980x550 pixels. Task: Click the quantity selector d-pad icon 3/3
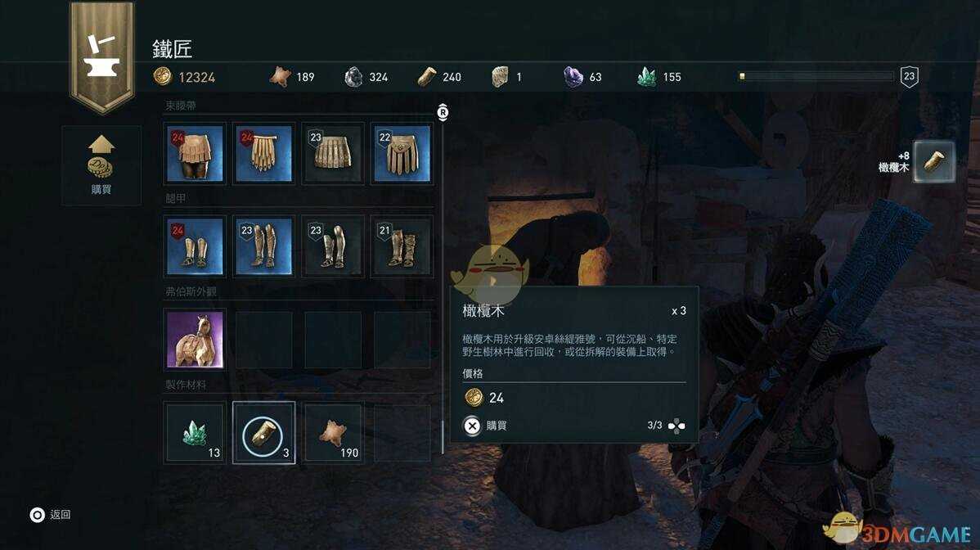pos(677,426)
